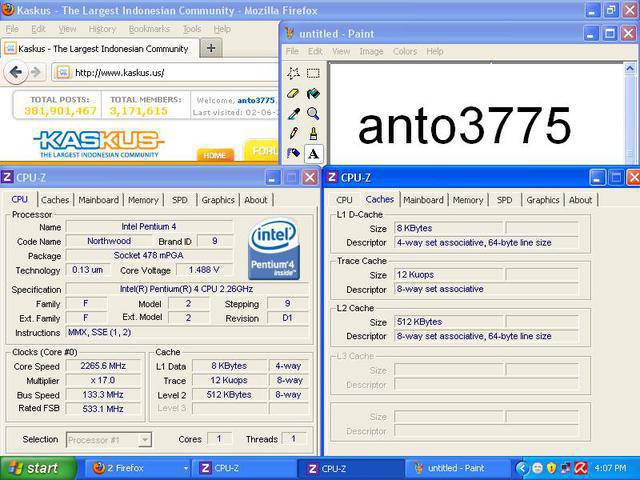Select the Kaskus browser tab

[100, 49]
